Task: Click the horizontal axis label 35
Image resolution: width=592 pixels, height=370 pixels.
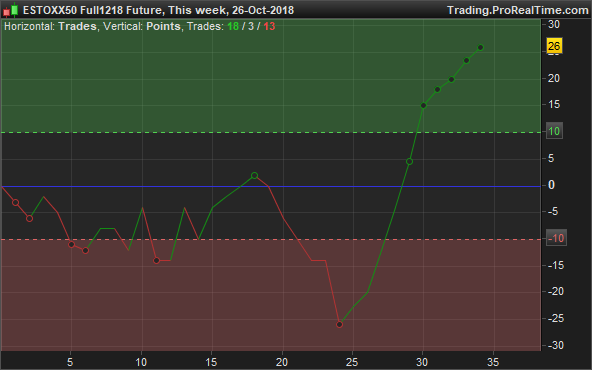Action: pyautogui.click(x=493, y=362)
